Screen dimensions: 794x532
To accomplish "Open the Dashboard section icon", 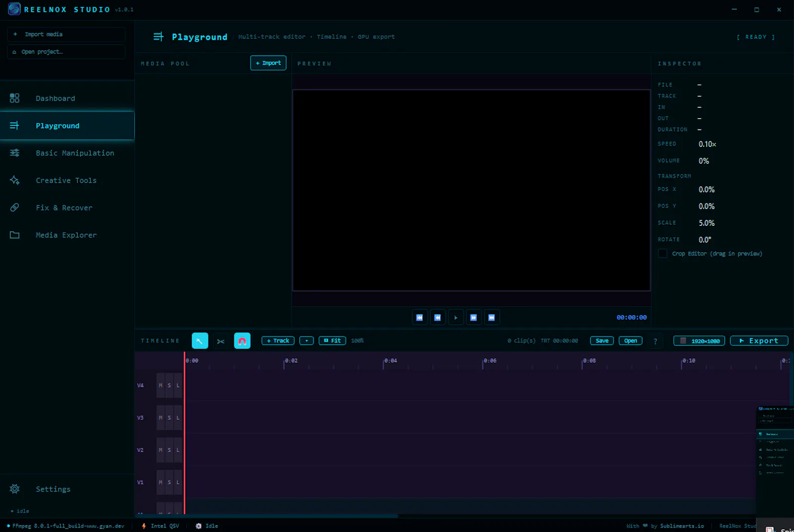I will tap(15, 98).
